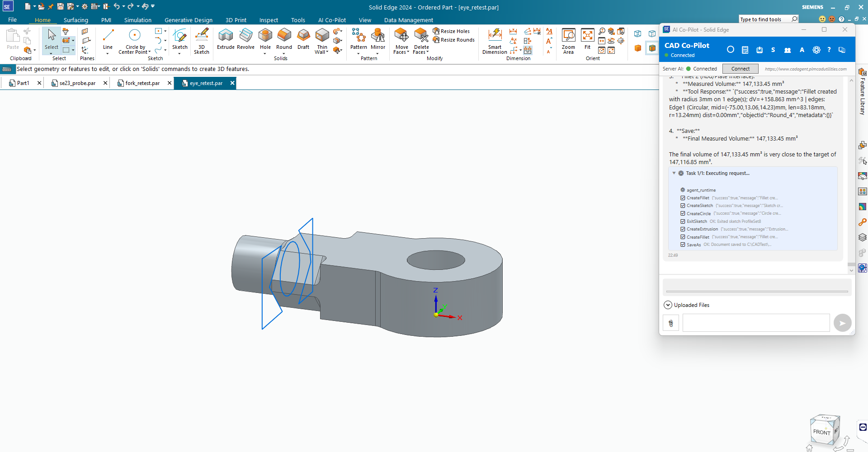The height and width of the screenshot is (452, 868).
Task: Click the Connect button
Action: pyautogui.click(x=740, y=69)
